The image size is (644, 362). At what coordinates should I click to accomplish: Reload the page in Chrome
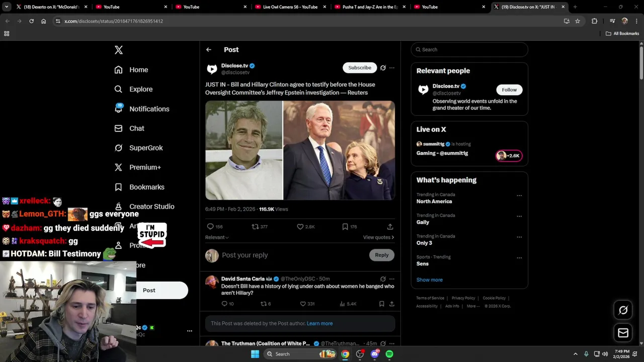click(x=31, y=21)
